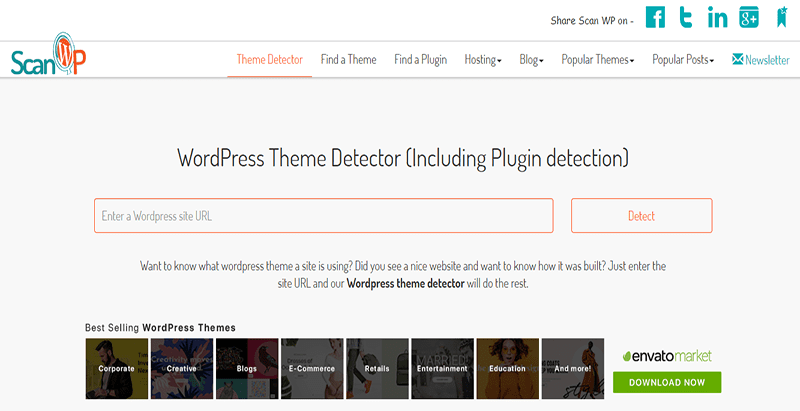Image resolution: width=800 pixels, height=411 pixels.
Task: Share the site via Google Plus icon
Action: pos(748,18)
